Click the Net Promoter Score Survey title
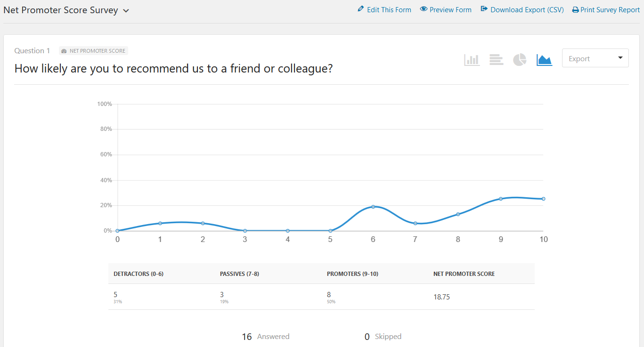The image size is (644, 347). click(61, 10)
